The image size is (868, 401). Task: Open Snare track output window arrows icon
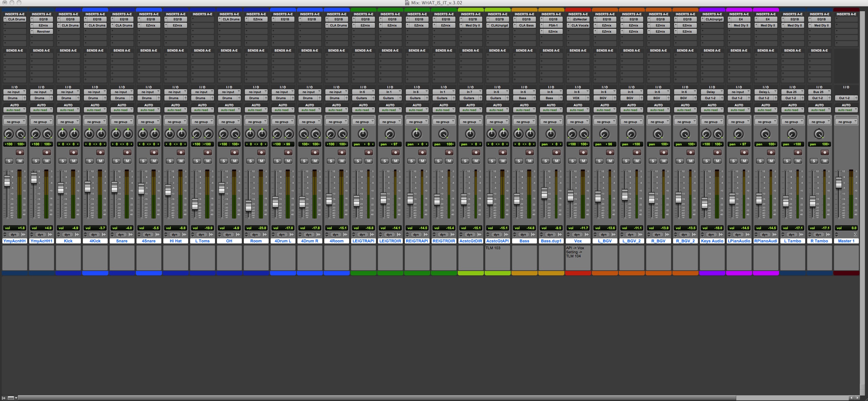[131, 235]
